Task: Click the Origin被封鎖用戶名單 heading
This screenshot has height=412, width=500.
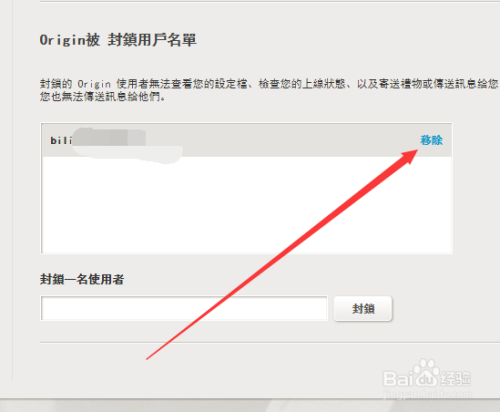Action: [x=118, y=40]
